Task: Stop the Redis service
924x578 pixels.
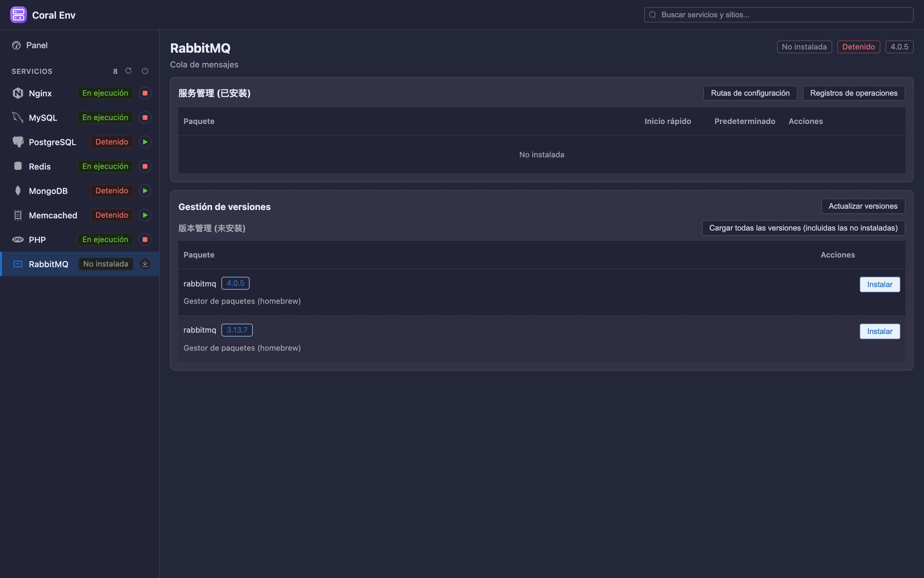Action: tap(145, 166)
